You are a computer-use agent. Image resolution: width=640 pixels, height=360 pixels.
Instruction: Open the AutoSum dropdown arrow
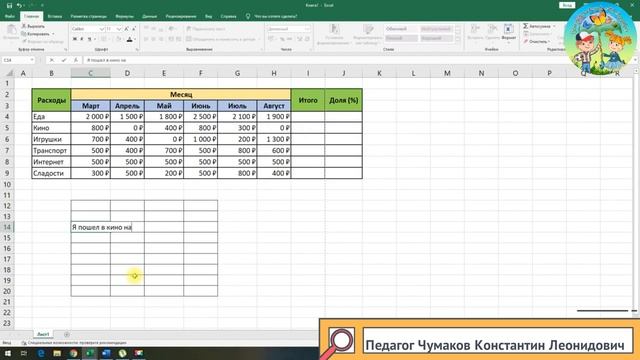(x=554, y=26)
